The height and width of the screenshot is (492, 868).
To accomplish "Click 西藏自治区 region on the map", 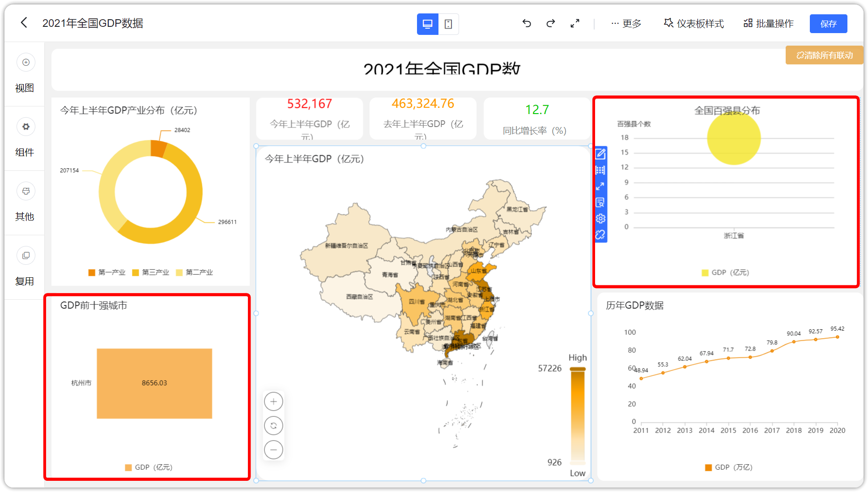I will (359, 297).
